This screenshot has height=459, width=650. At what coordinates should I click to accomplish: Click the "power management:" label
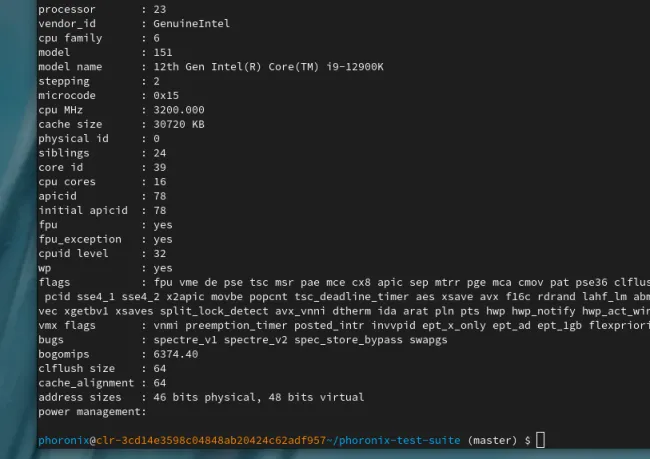(x=92, y=411)
